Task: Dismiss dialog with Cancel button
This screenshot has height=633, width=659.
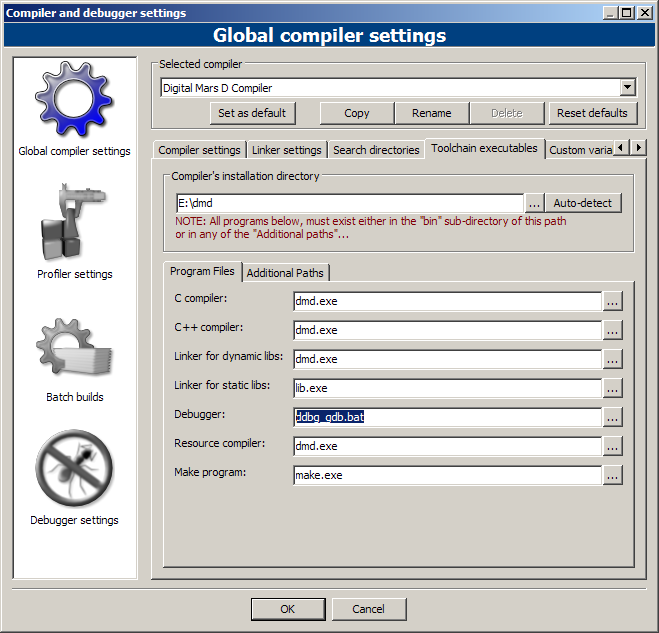Action: tap(369, 609)
